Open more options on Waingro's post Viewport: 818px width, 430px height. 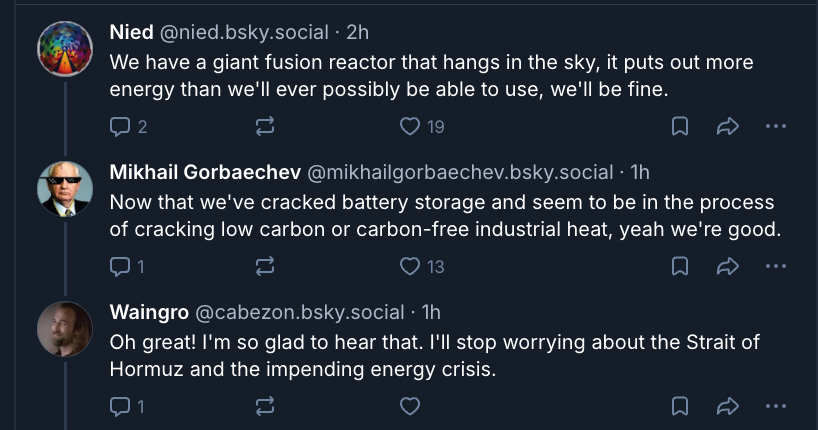(x=776, y=406)
